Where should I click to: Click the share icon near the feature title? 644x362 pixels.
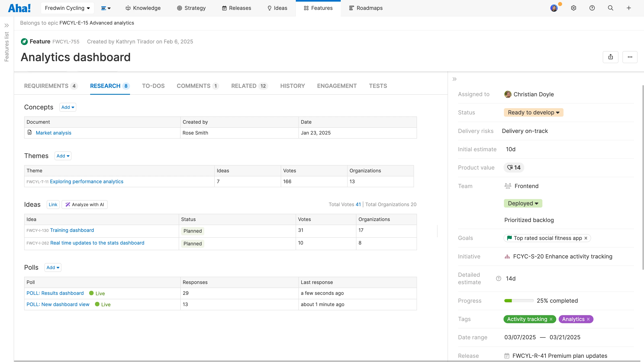point(611,57)
